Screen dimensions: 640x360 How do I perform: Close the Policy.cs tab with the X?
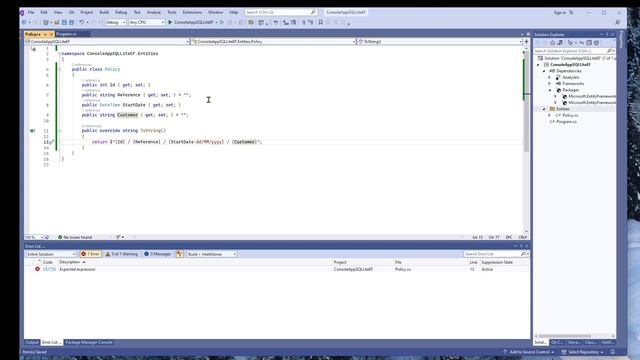pos(51,34)
